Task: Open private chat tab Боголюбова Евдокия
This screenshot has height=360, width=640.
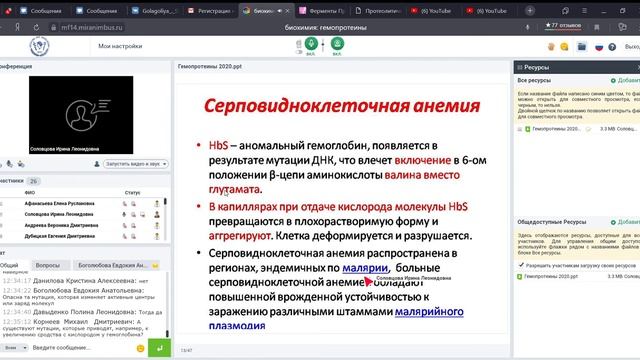Action: point(117,265)
